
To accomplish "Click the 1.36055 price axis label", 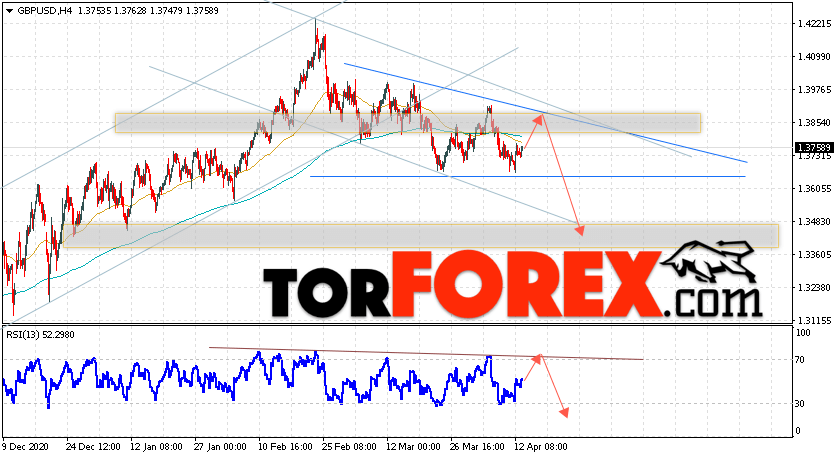I will tap(814, 189).
